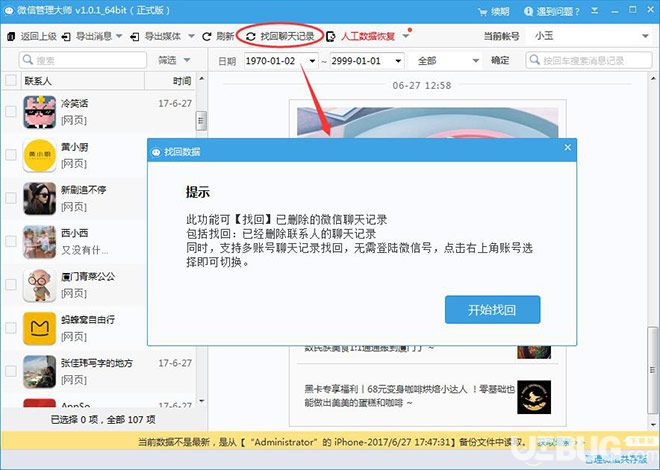Close the 找回数据 dialog
The image size is (660, 470).
coord(567,147)
